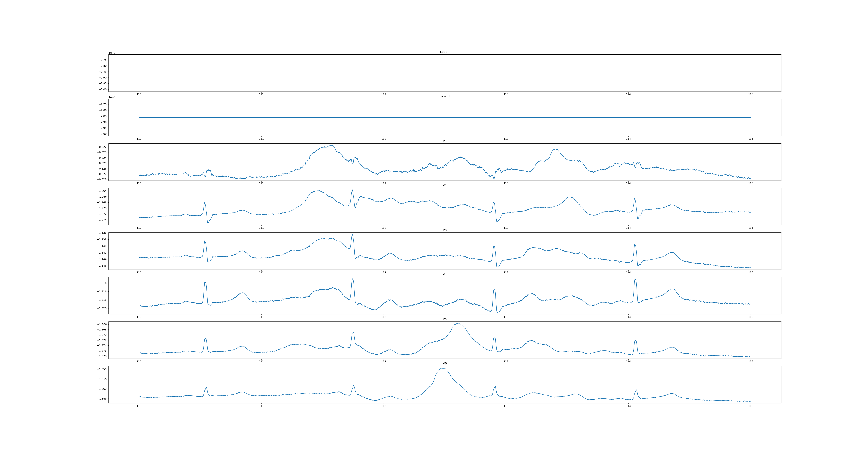Screen dimensions: 868x453
Task: Click the highest hump in the V1 trace
Action: click(333, 146)
